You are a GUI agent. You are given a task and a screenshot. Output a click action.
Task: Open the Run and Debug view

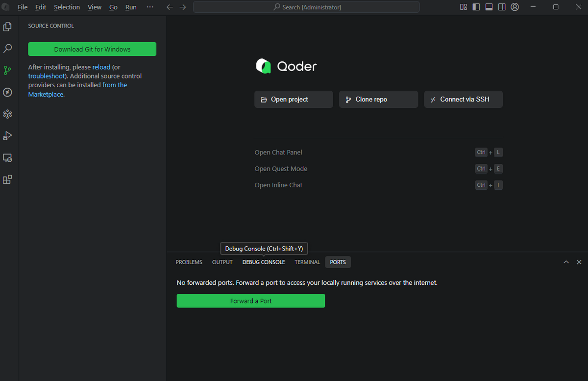(x=7, y=136)
